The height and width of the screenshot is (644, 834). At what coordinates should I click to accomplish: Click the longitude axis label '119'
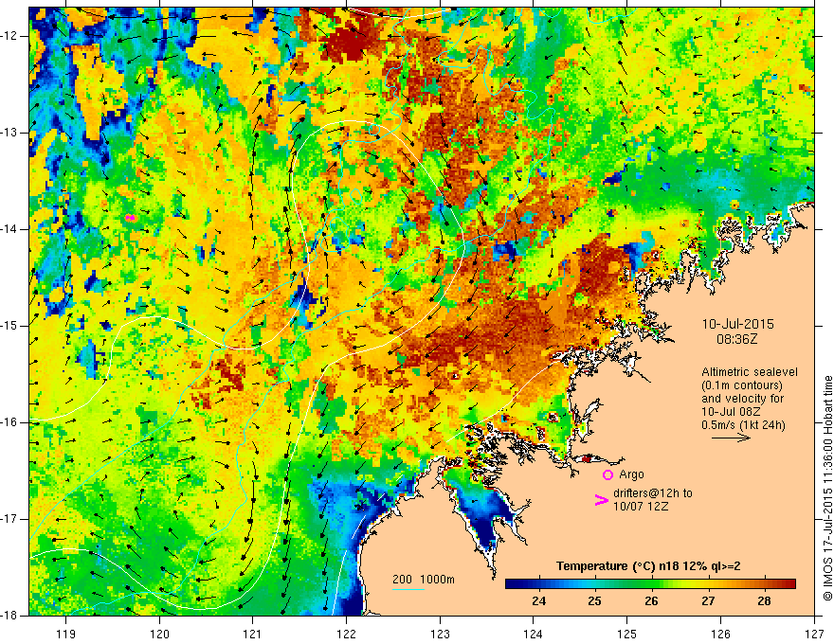pyautogui.click(x=66, y=634)
